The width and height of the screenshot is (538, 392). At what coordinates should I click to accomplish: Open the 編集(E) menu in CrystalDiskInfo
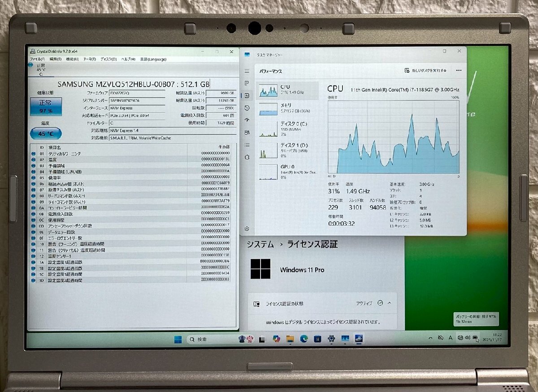56,59
